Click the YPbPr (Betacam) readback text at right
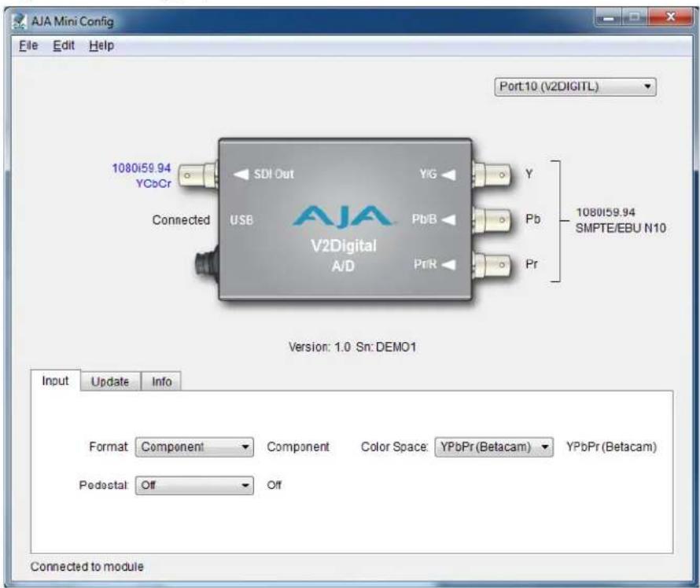700x588 pixels. pos(612,447)
